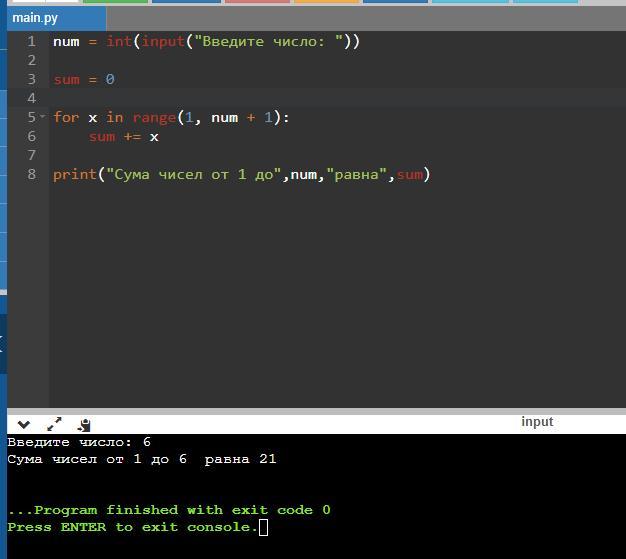Click console output 'Сума чисел от 1 до 6 равна 21'
The width and height of the screenshot is (626, 559).
point(142,459)
